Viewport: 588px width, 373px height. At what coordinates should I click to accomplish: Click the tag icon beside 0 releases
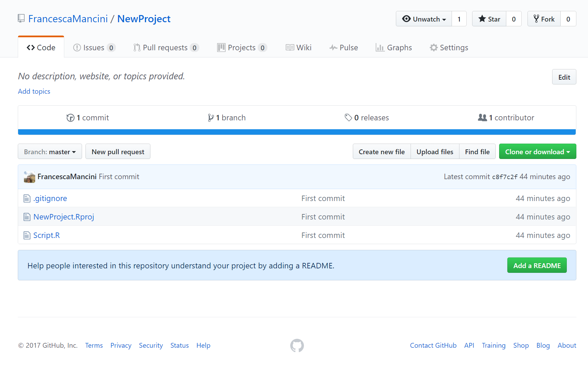(348, 118)
